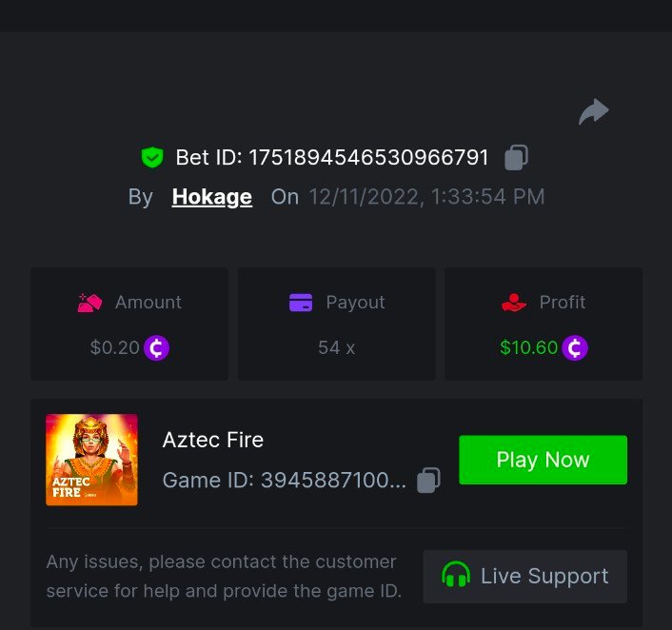Screen dimensions: 672x630
Task: Click the $10.60 profit amount
Action: point(528,348)
